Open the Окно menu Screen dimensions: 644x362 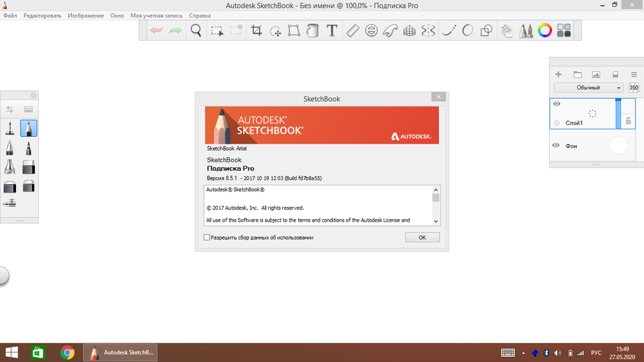click(117, 15)
